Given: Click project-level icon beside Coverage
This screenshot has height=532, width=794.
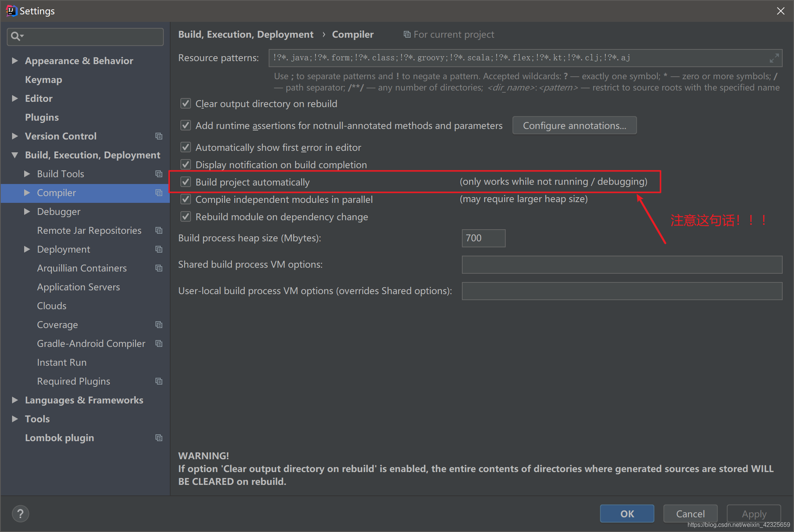Looking at the screenshot, I should point(159,325).
